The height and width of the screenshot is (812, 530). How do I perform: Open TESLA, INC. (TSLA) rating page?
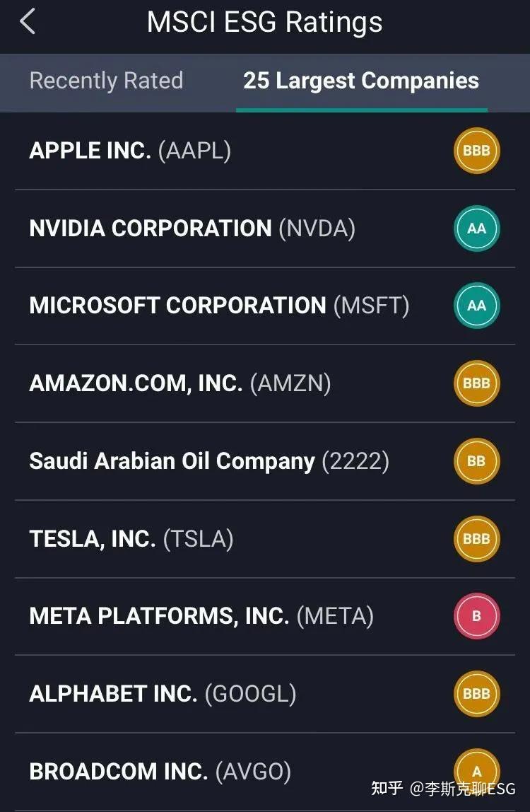point(131,539)
